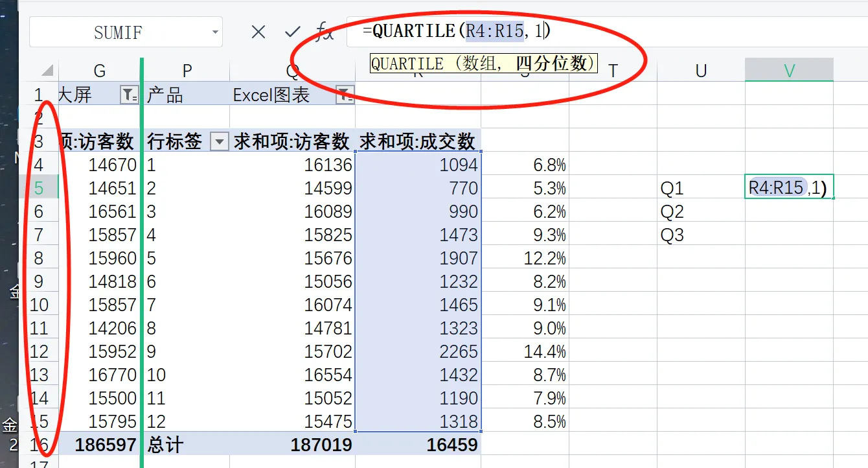868x468 pixels.
Task: Select column V header
Action: [789, 71]
